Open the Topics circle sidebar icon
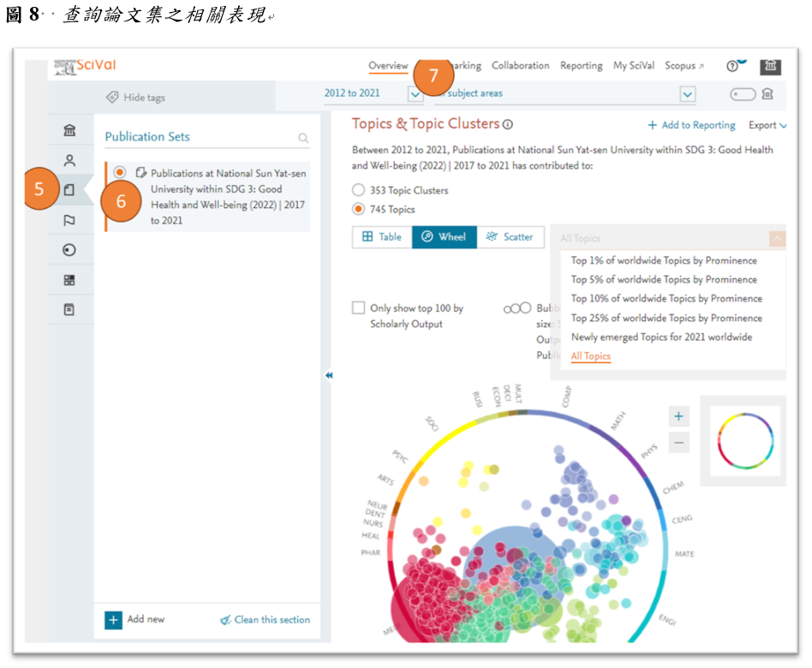The height and width of the screenshot is (668, 812). tap(69, 250)
